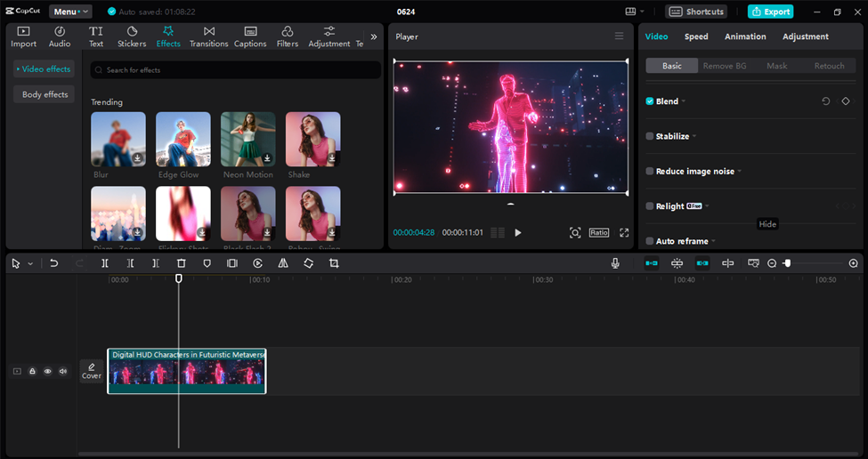The height and width of the screenshot is (459, 868).
Task: Mute the video track speaker icon
Action: 63,371
